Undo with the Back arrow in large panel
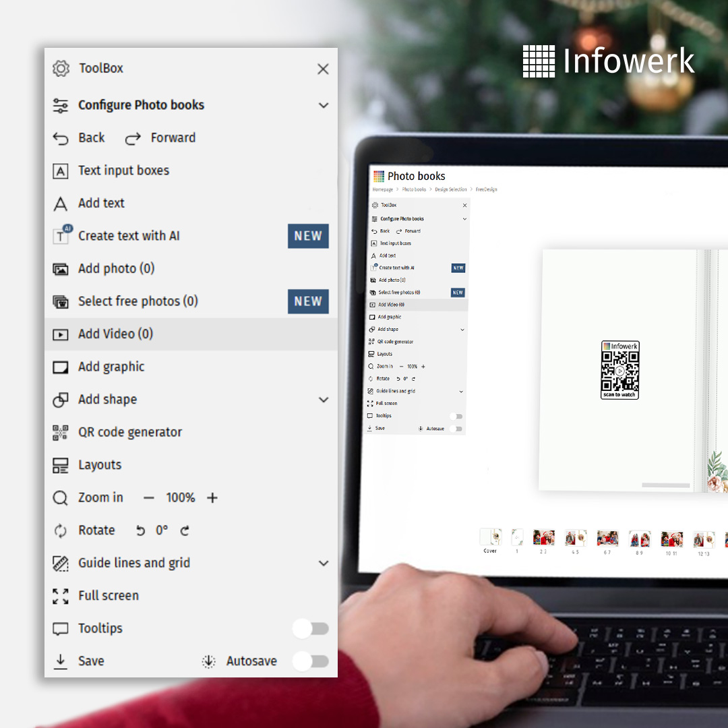The image size is (728, 728). (61, 138)
